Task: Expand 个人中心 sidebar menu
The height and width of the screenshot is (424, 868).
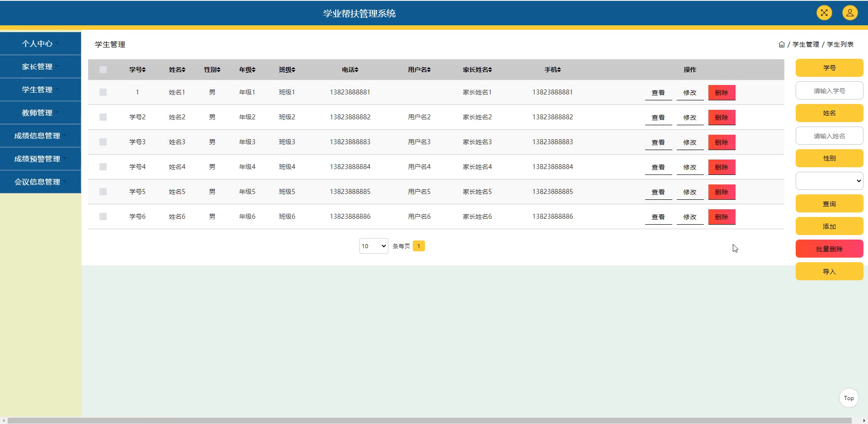Action: (40, 43)
